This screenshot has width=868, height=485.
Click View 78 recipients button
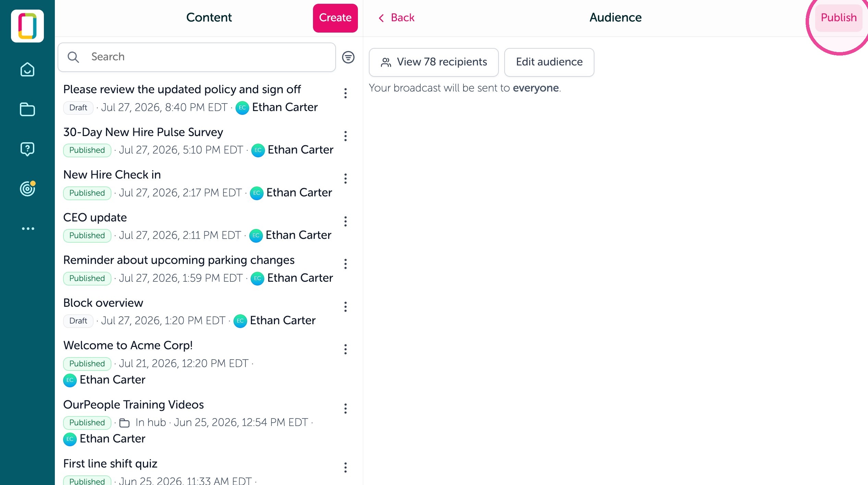[434, 62]
